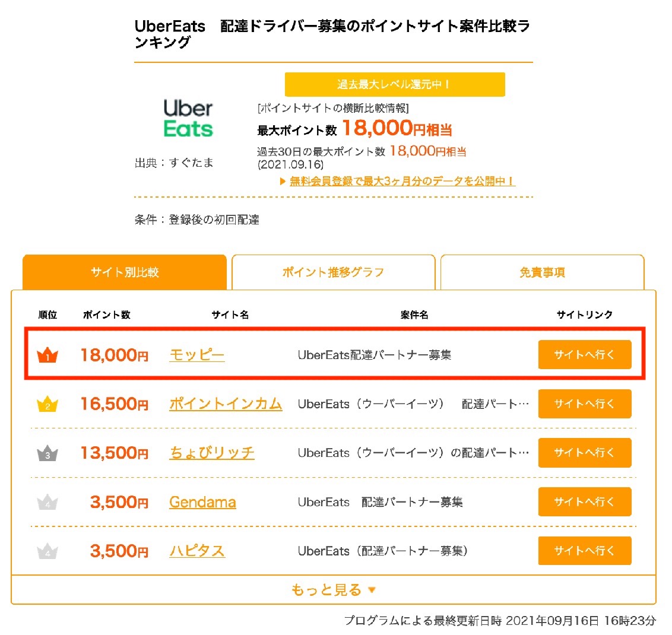Screen dimensions: 672x635
Task: Select the 免責事項 tab
Action: (x=542, y=272)
